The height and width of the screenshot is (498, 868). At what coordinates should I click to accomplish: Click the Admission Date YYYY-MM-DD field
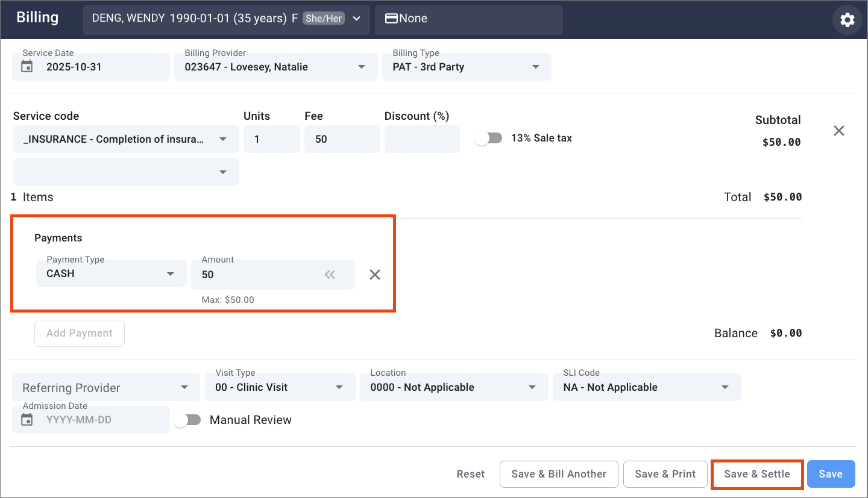coord(91,420)
